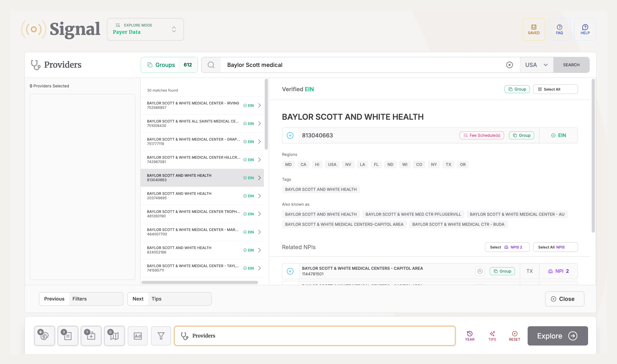Expand BAYLOR SCOTT AND WHITE HEALTH 203749695 entry
This screenshot has height=364, width=617.
[259, 196]
